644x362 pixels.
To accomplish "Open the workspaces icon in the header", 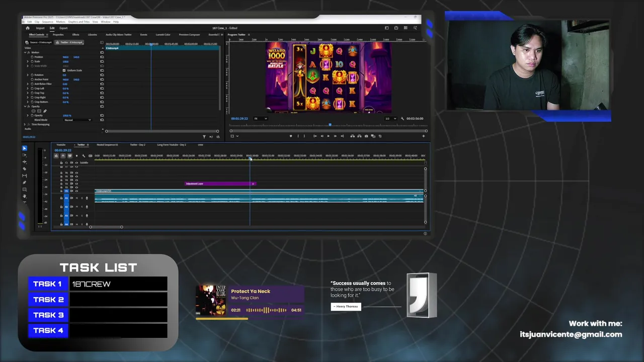I will [386, 28].
